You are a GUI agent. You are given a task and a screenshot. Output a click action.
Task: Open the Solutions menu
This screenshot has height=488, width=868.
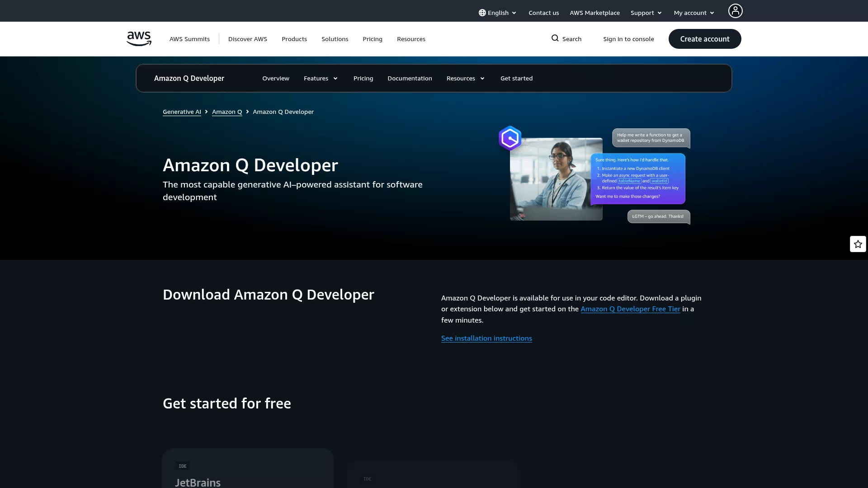point(335,39)
